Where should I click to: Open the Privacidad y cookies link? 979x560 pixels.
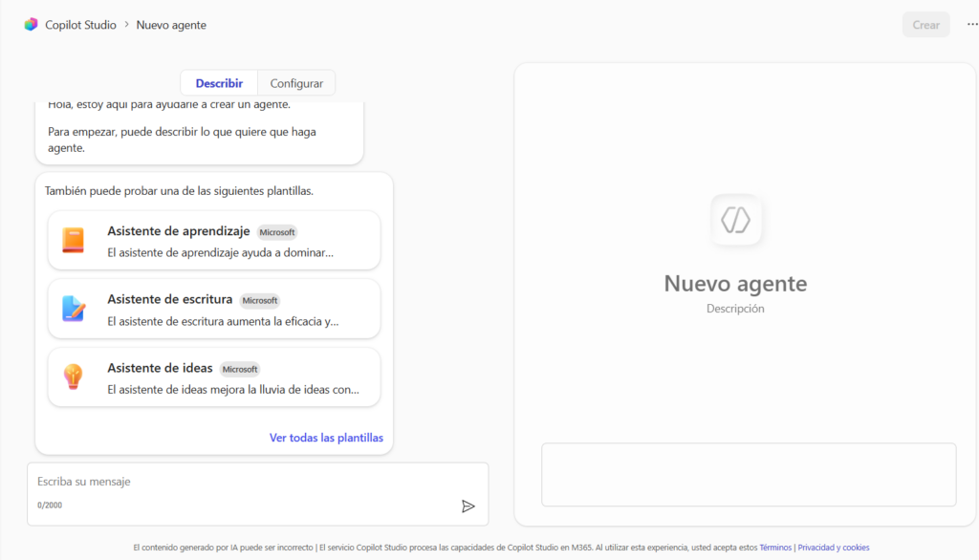tap(834, 548)
